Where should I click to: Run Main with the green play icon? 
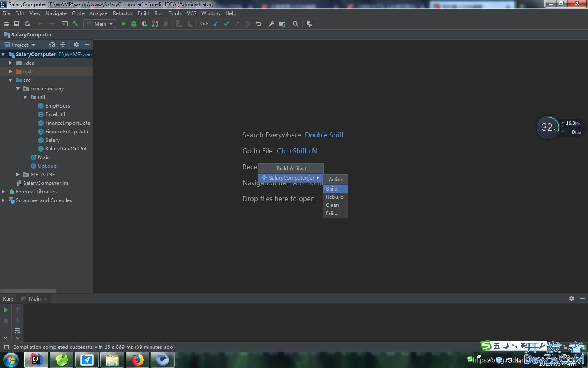[123, 24]
